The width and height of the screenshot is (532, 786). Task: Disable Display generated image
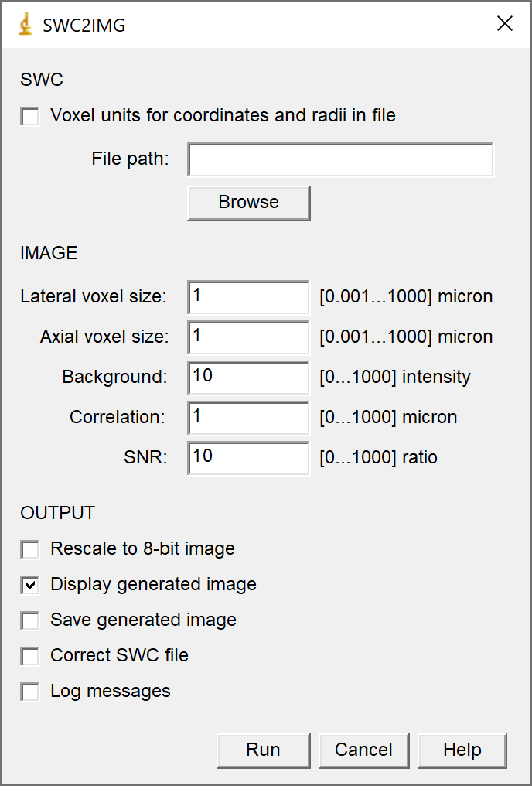[x=29, y=585]
